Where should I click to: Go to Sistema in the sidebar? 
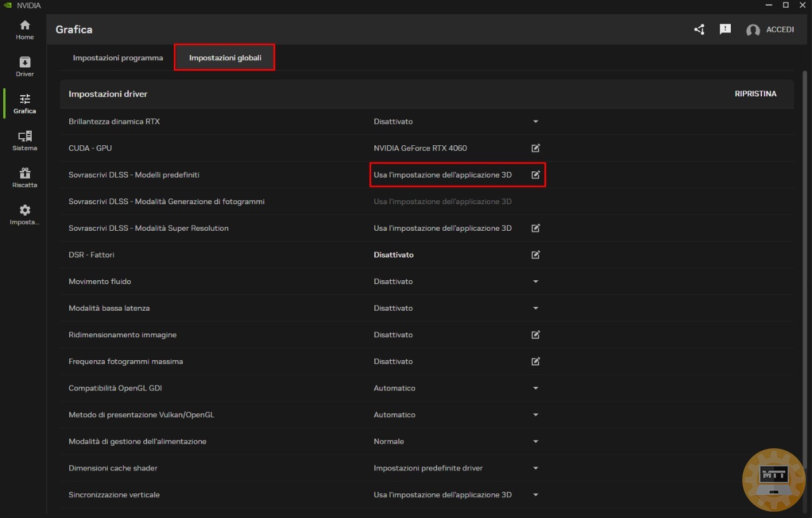coord(25,141)
